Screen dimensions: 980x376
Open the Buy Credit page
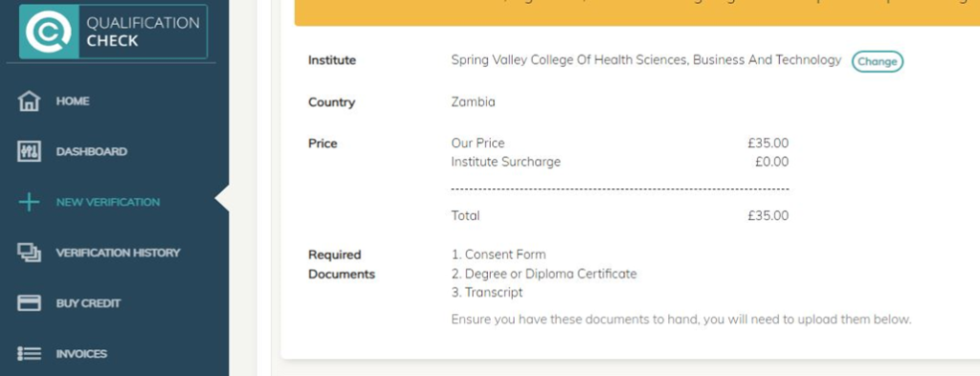tap(88, 303)
